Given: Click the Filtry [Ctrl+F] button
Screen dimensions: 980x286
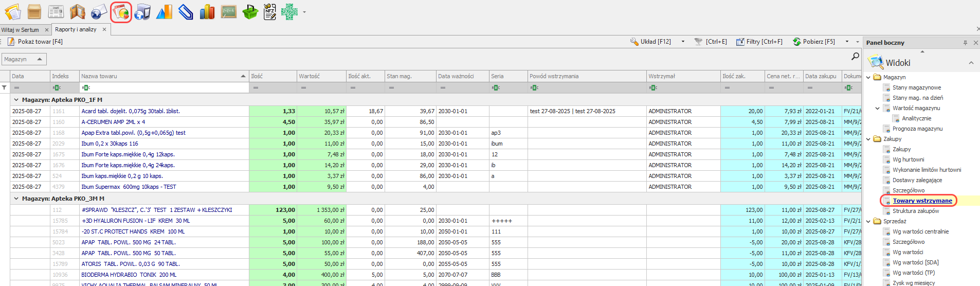Looking at the screenshot, I should point(759,42).
